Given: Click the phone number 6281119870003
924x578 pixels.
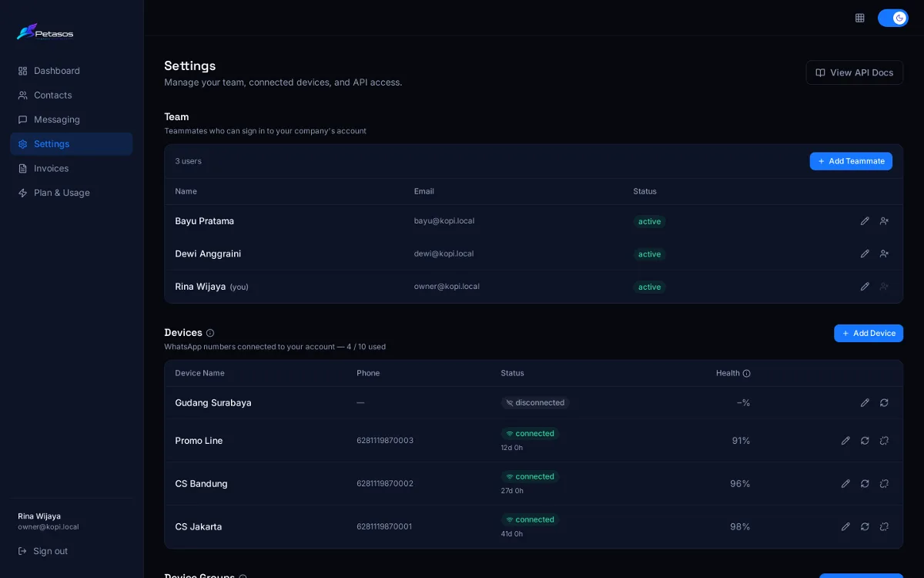Looking at the screenshot, I should pyautogui.click(x=385, y=441).
